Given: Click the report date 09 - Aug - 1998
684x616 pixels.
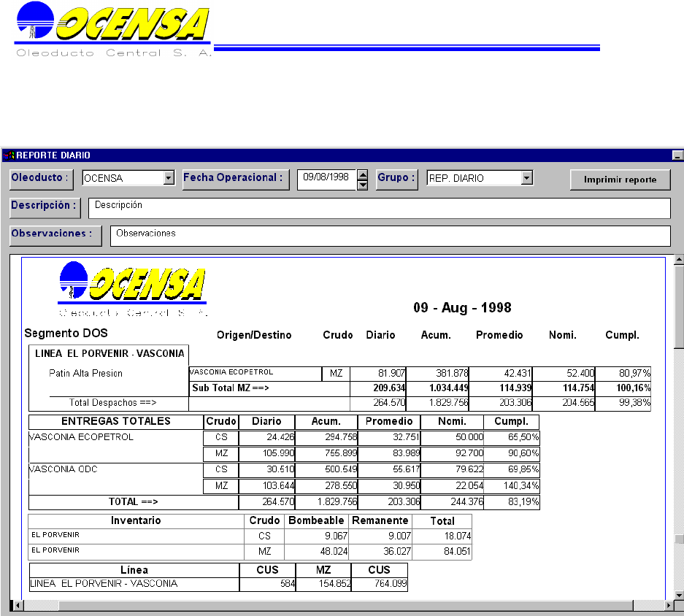Looking at the screenshot, I should (462, 307).
